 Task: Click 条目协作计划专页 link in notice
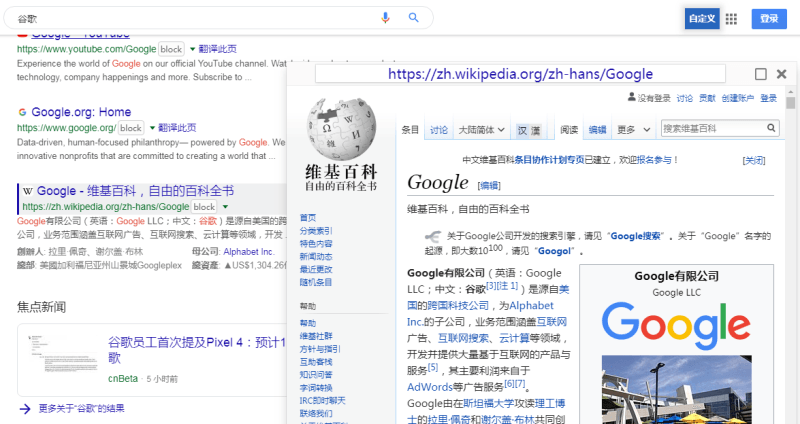point(549,160)
